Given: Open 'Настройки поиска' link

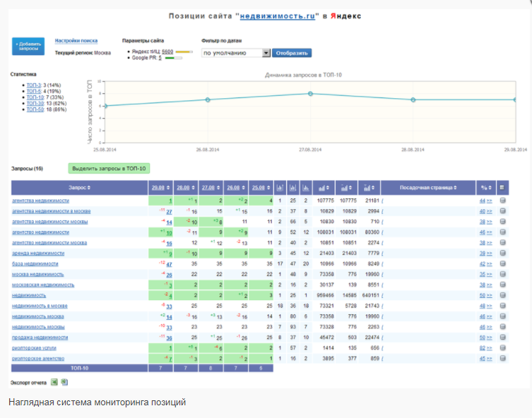Looking at the screenshot, I should point(76,41).
